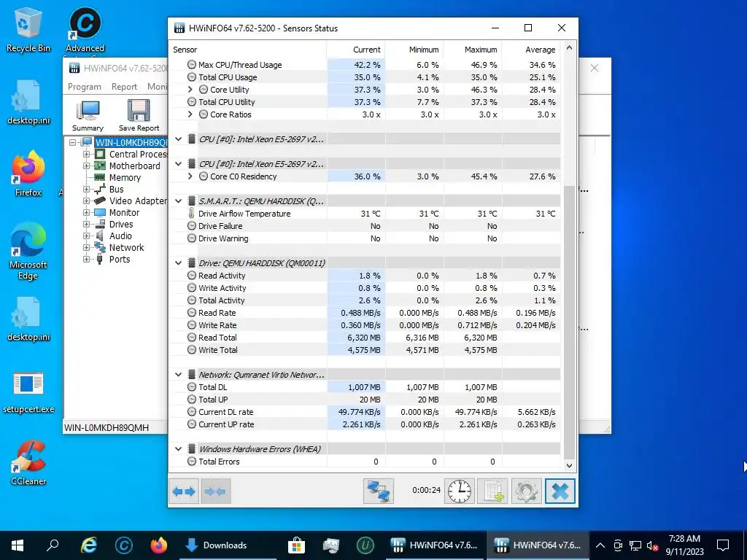Select Audio in the tree
The image size is (747, 560).
pyautogui.click(x=120, y=236)
